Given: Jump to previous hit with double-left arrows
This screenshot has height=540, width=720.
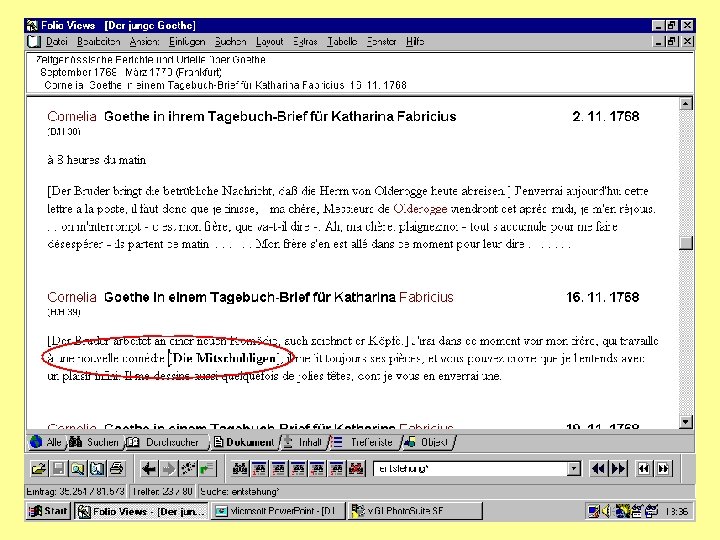Looking at the screenshot, I should (598, 469).
